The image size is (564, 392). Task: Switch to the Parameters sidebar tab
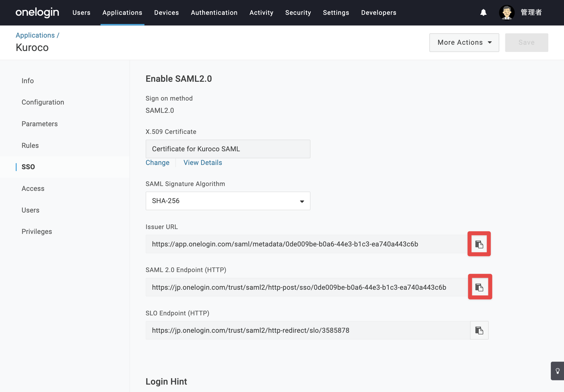40,124
